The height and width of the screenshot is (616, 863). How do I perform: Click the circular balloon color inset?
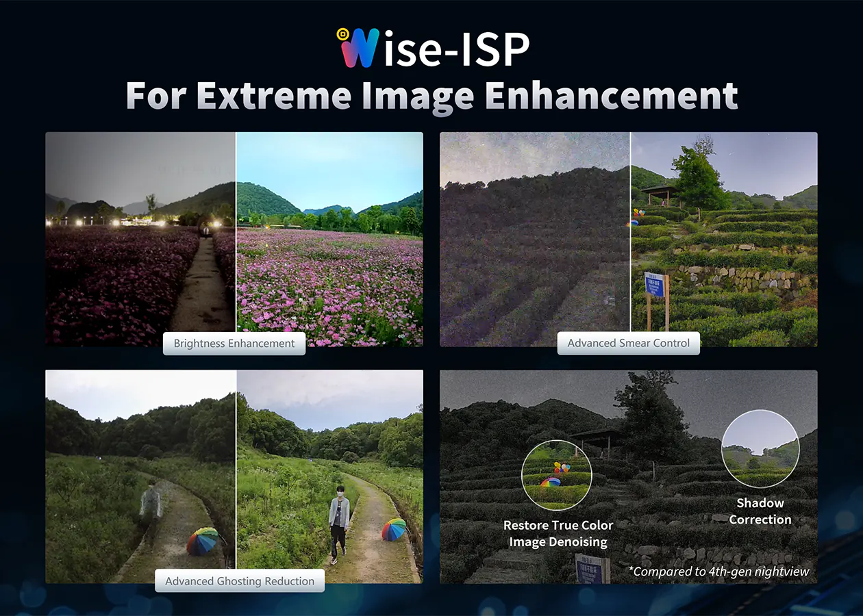556,475
